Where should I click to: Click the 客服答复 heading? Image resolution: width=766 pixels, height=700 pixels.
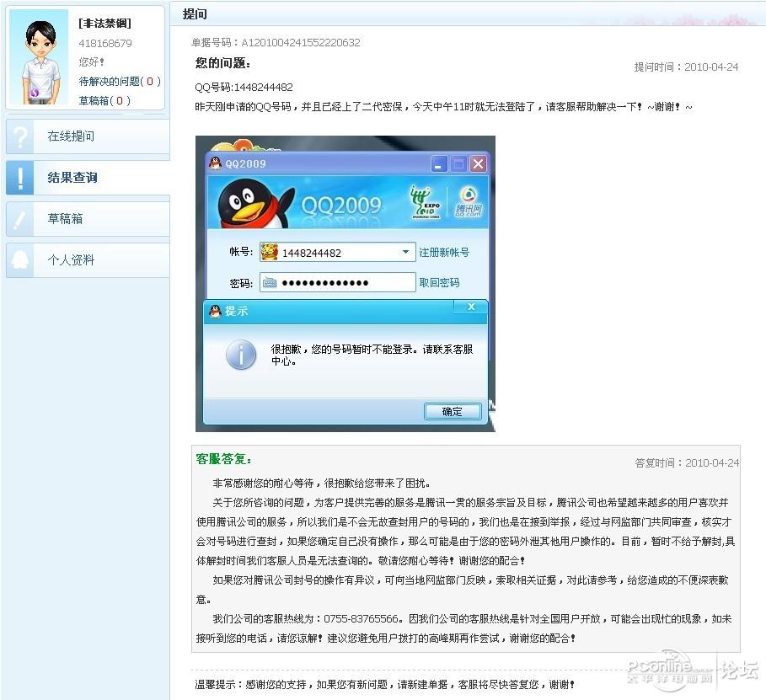click(x=224, y=459)
